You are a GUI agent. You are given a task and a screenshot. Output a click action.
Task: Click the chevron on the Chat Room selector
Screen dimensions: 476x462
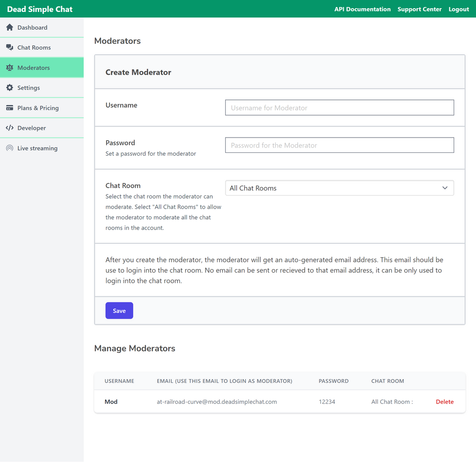coord(445,188)
